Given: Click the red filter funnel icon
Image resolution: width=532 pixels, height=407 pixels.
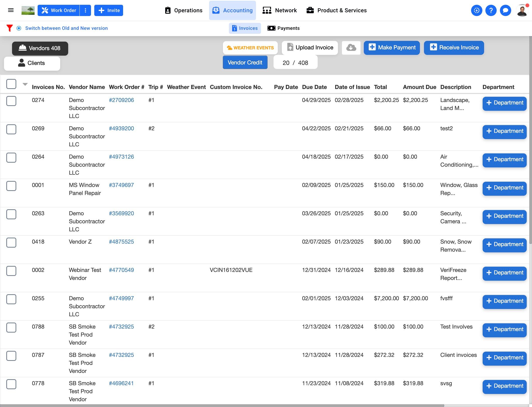Looking at the screenshot, I should tap(10, 28).
